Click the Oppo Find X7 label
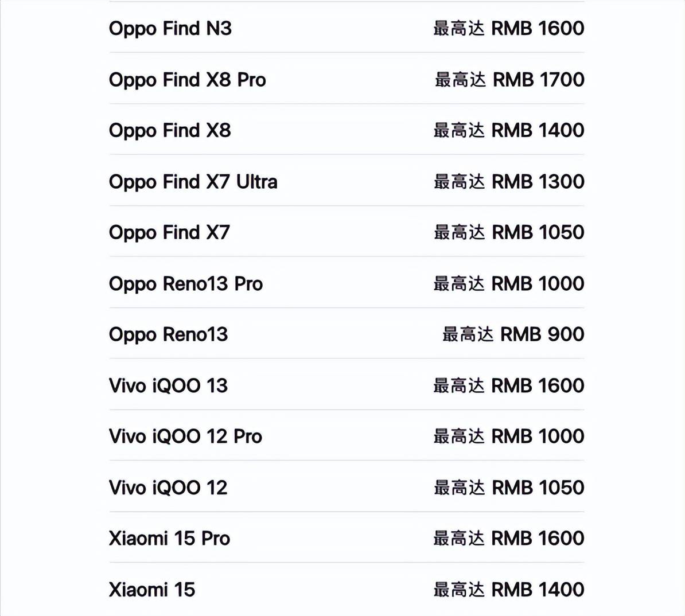The image size is (685, 616). pos(169,232)
